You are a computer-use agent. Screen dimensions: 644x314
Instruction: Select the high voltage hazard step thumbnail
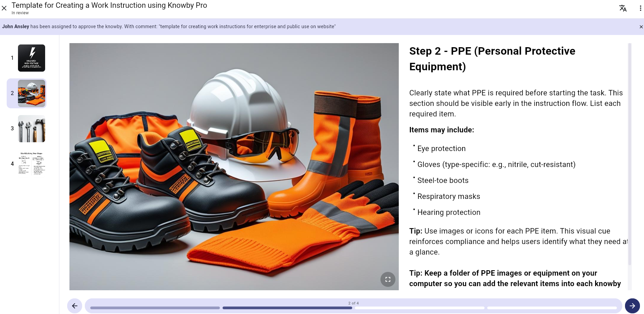[32, 58]
